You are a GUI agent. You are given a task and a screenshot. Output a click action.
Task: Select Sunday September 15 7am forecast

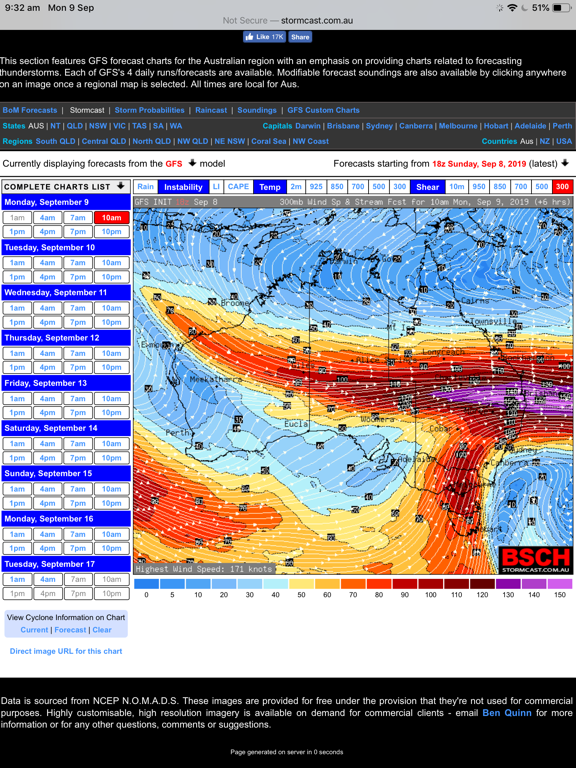tap(78, 489)
